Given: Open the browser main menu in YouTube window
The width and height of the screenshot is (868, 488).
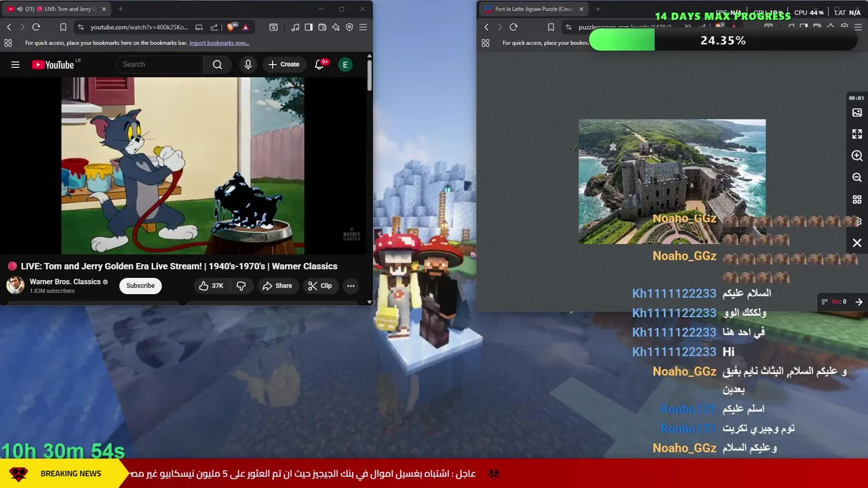Looking at the screenshot, I should [x=363, y=27].
